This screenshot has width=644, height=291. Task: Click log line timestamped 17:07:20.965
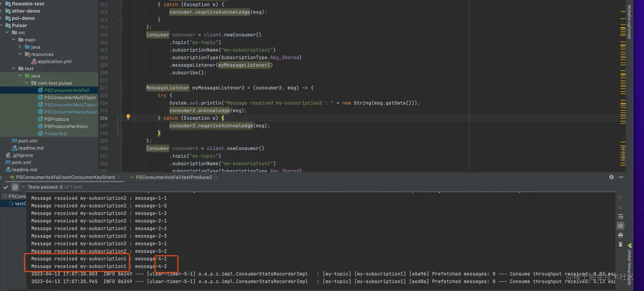pyautogui.click(x=323, y=282)
